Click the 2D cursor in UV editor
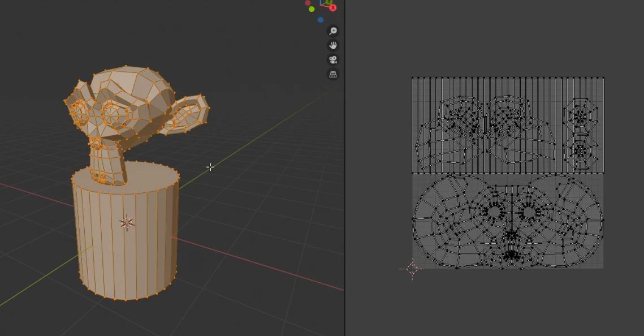 (x=412, y=269)
